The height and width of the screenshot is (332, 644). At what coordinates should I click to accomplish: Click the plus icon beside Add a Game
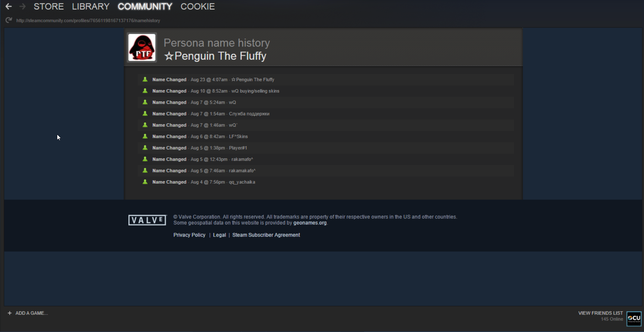[x=9, y=313]
